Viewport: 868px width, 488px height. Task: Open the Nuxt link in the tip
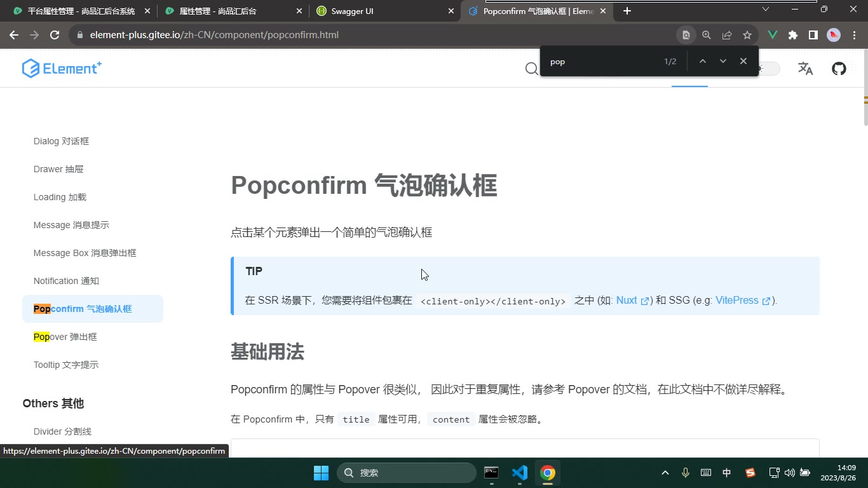[x=632, y=301]
